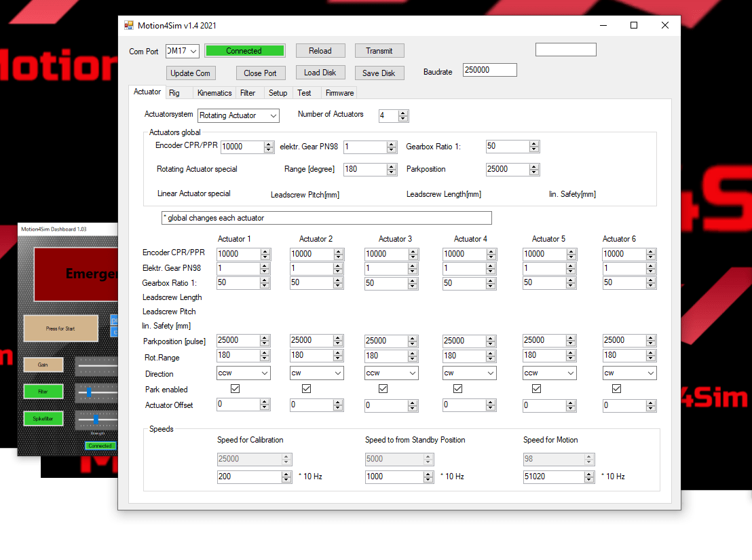The height and width of the screenshot is (560, 752).
Task: Click the Motion4Sim app icon in title bar
Action: (129, 25)
